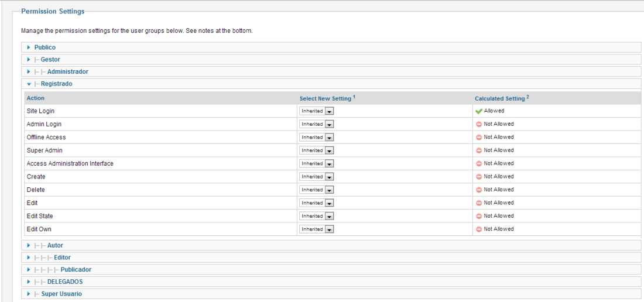
Task: Click red denied icon in Create row
Action: click(478, 177)
